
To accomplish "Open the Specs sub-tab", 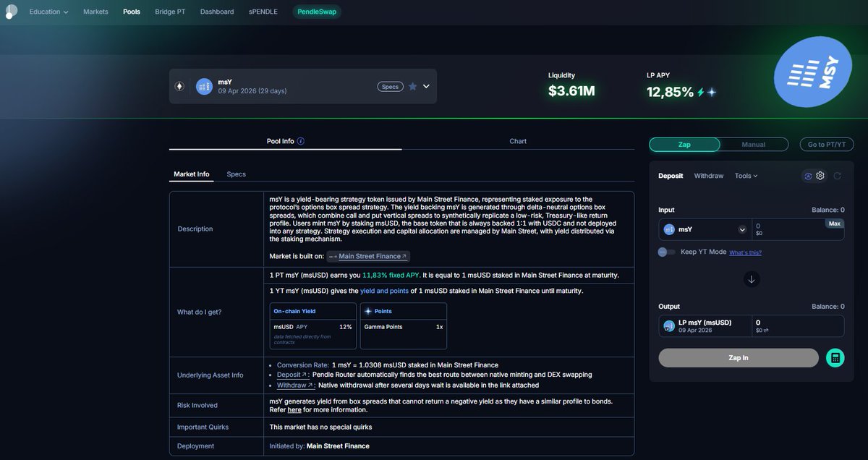I will tap(237, 174).
